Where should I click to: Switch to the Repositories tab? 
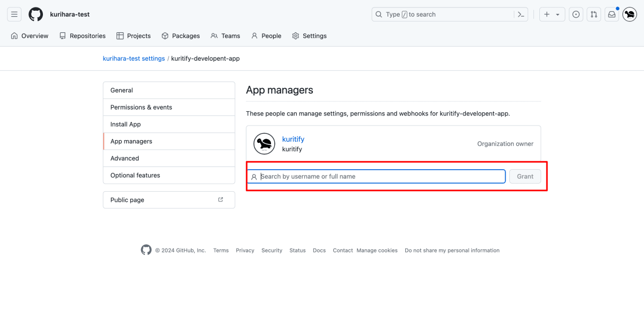point(82,36)
